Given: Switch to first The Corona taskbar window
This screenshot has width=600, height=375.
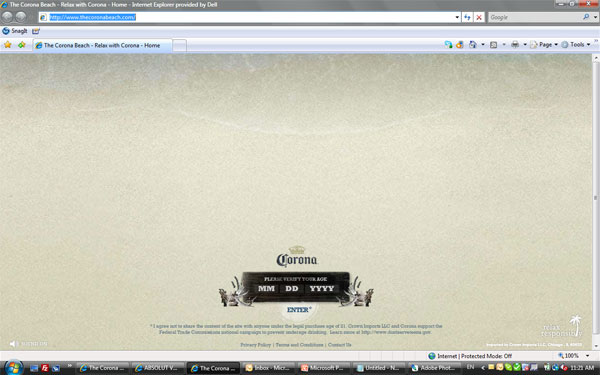Looking at the screenshot, I should pyautogui.click(x=103, y=368).
